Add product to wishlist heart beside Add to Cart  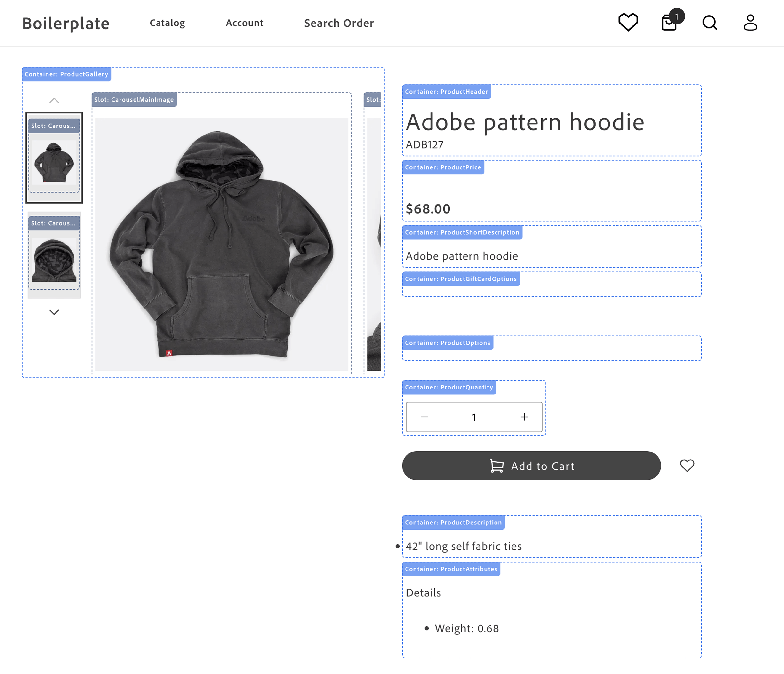pos(687,466)
